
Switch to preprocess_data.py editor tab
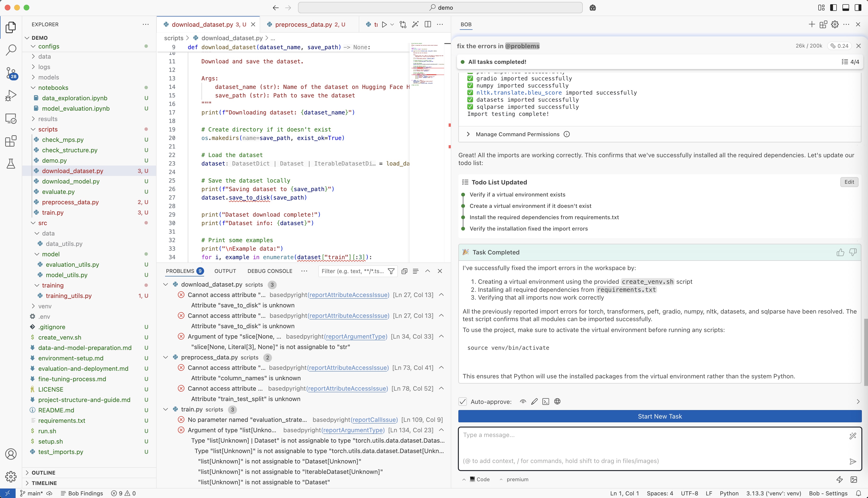303,24
